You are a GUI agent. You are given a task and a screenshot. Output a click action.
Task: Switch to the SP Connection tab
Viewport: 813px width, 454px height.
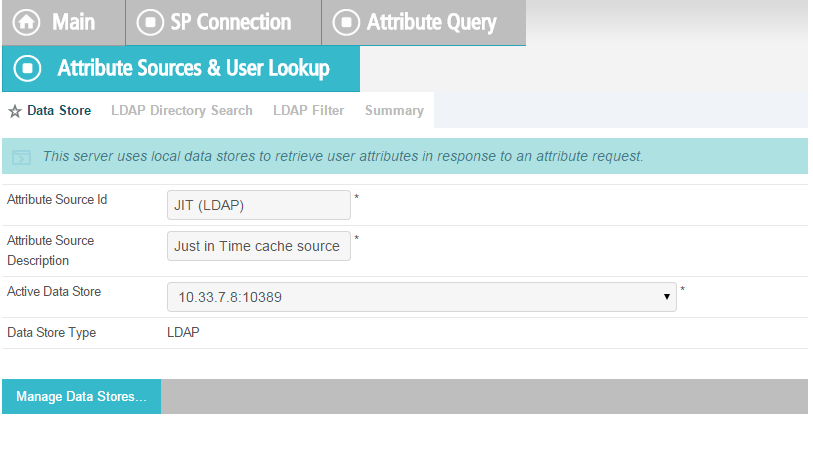223,22
